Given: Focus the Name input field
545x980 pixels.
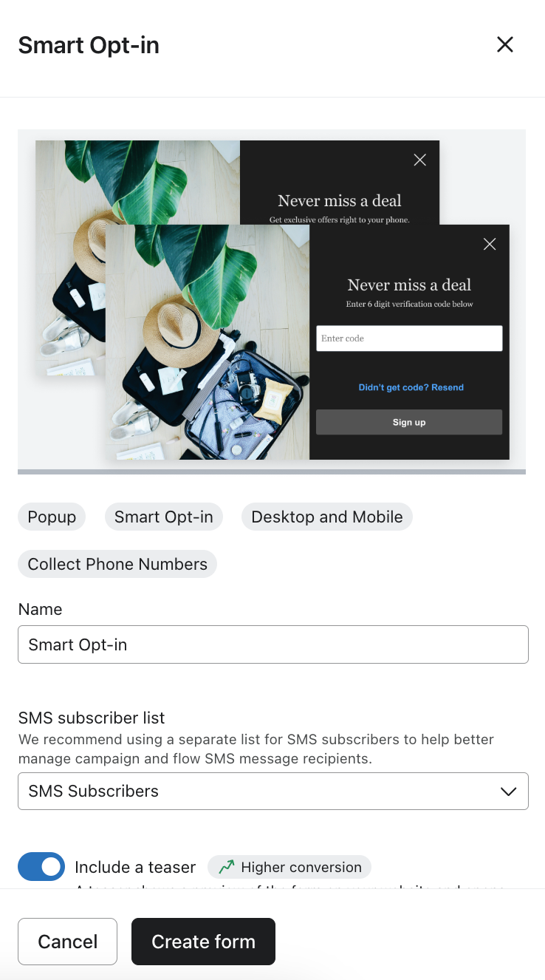Looking at the screenshot, I should point(273,644).
